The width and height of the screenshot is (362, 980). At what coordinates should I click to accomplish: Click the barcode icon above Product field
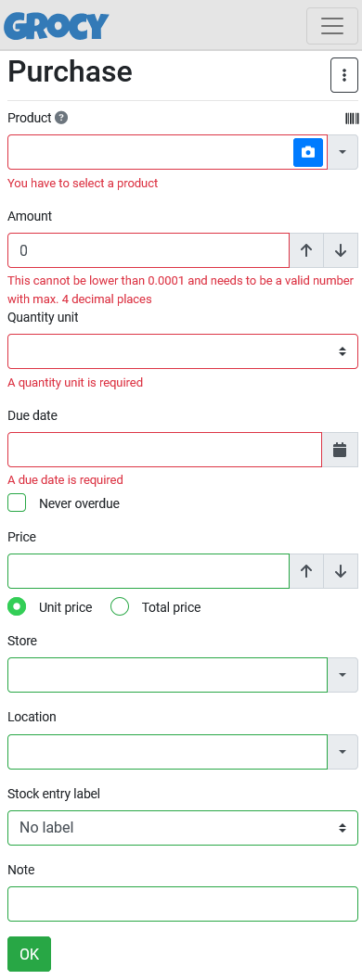click(x=352, y=118)
